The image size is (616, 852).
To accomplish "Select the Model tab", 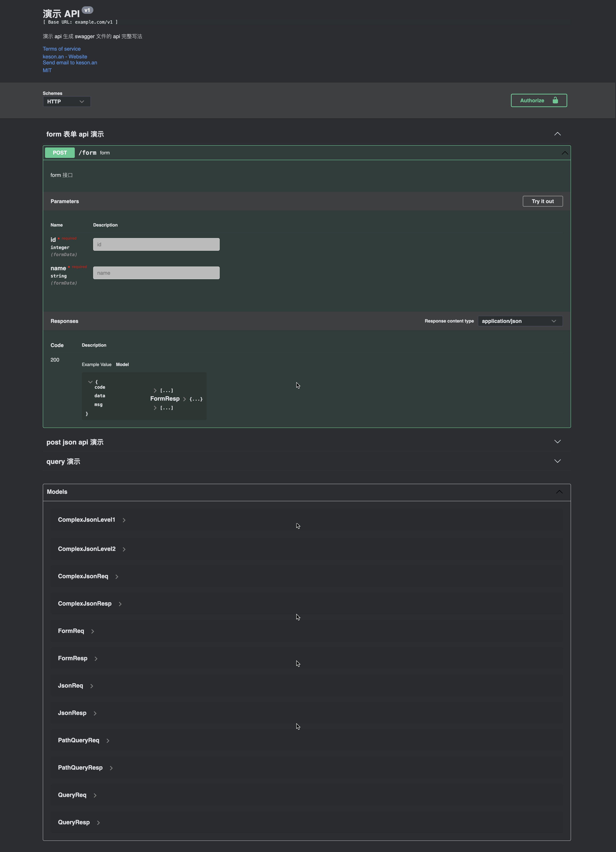I will tap(122, 365).
